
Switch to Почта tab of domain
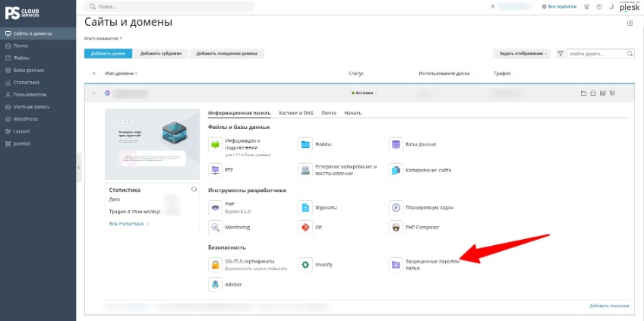pos(329,113)
